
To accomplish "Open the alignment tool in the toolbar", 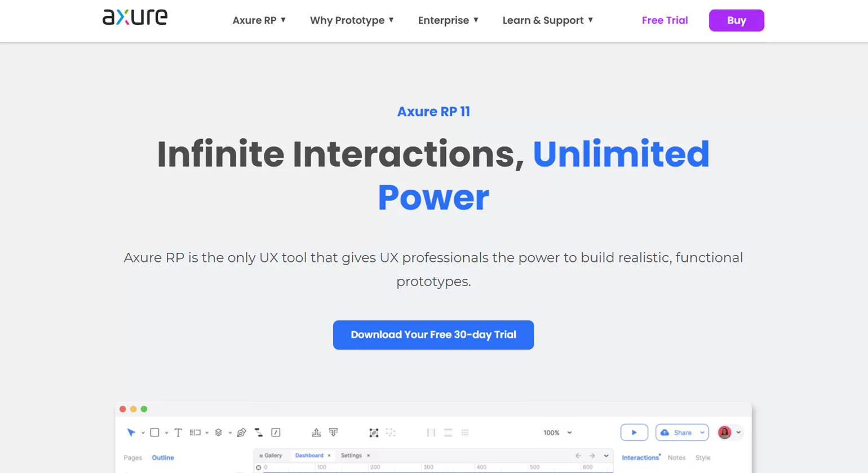I will pyautogui.click(x=317, y=432).
